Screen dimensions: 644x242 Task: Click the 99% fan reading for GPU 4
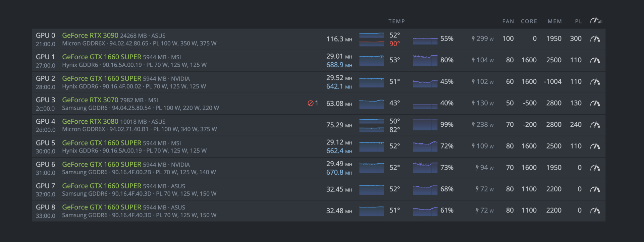coord(447,125)
